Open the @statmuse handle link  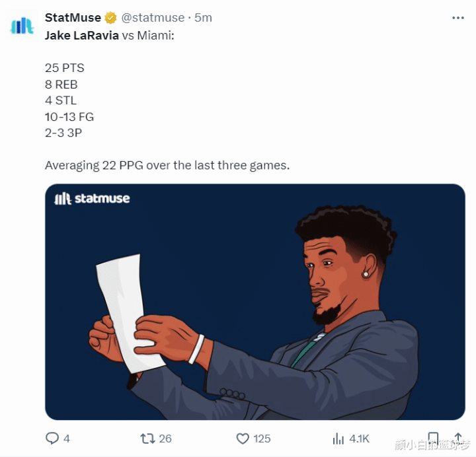point(153,18)
